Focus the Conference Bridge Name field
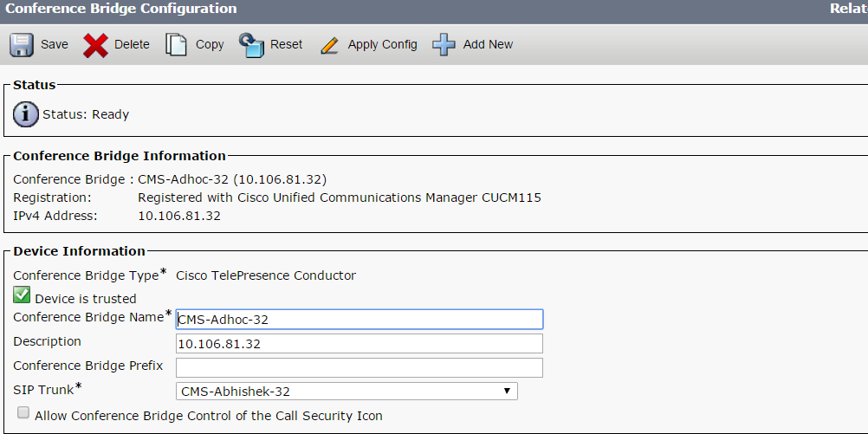Screen dimensions: 868x434 pyautogui.click(x=359, y=319)
